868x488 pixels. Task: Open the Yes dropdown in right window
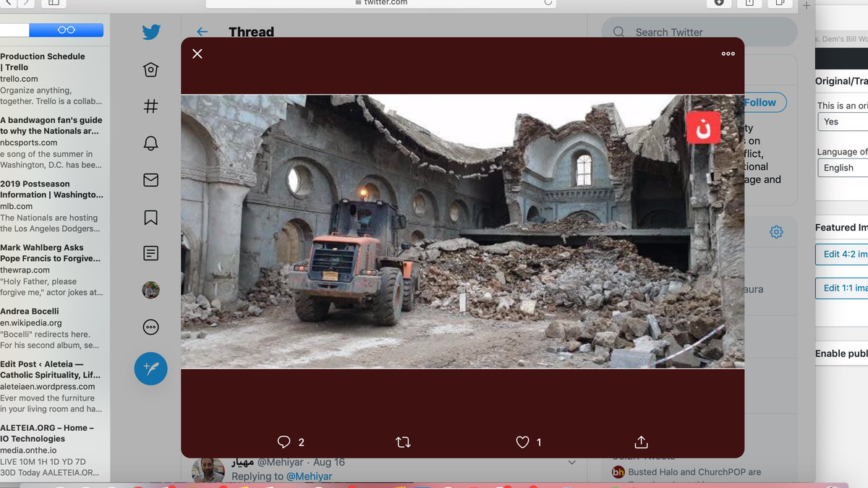843,121
